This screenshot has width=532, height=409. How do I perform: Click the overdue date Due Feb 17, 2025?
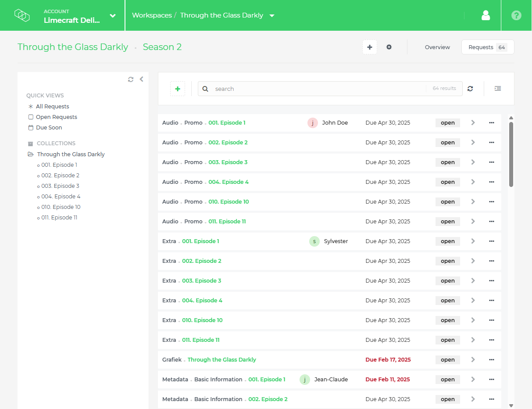[388, 360]
